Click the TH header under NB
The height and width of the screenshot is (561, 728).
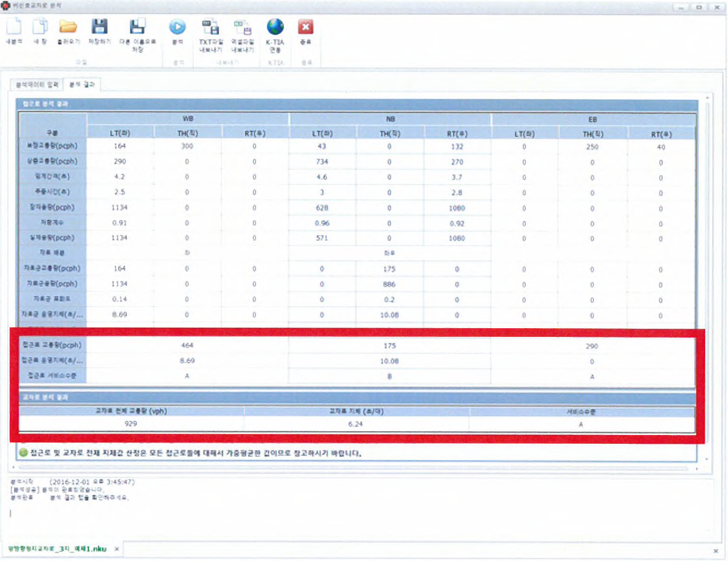coord(389,134)
